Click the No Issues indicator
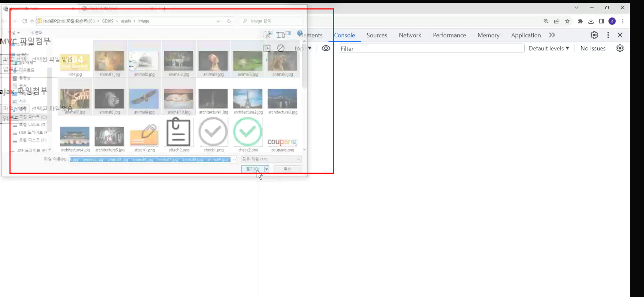 pos(593,49)
